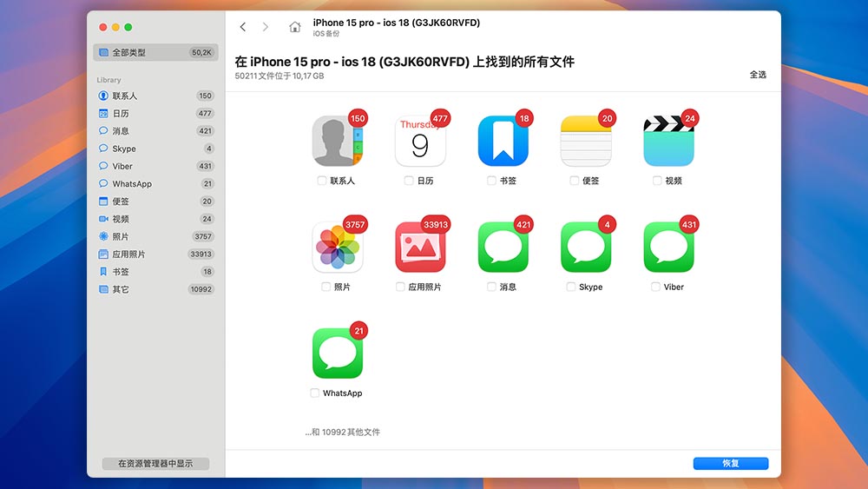Check the 视频 checkbox

click(657, 181)
